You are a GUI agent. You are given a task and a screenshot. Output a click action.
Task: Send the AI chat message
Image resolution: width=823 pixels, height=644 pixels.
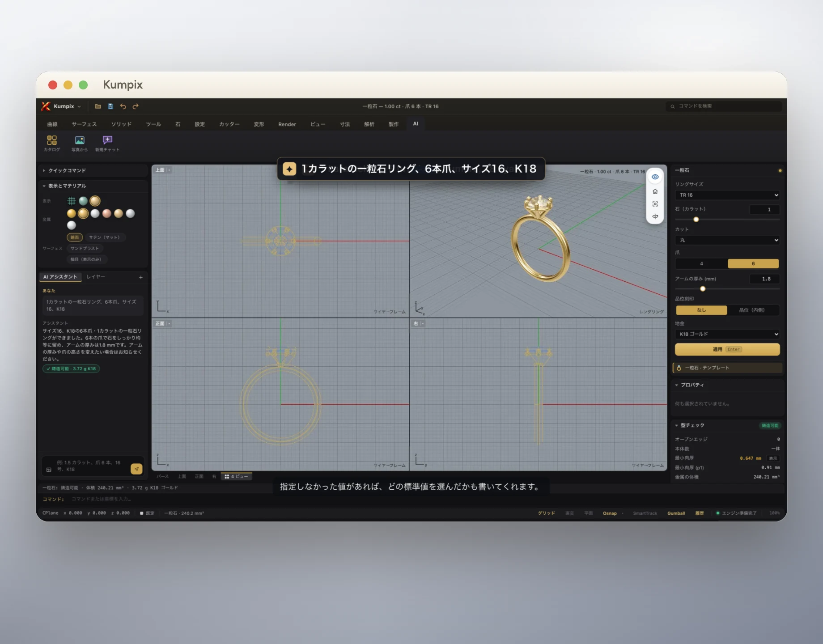click(136, 469)
